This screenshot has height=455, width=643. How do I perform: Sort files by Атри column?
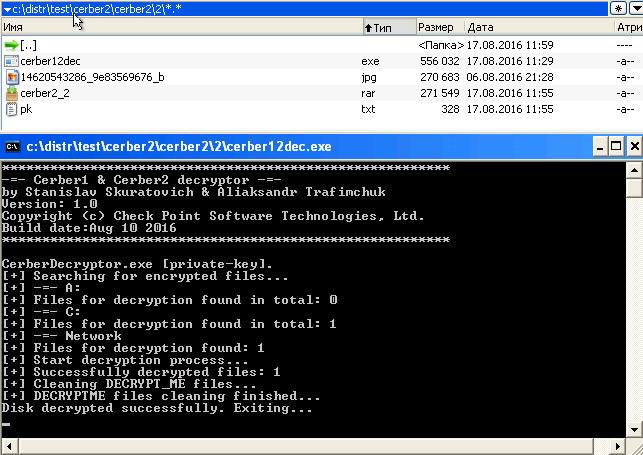(629, 27)
